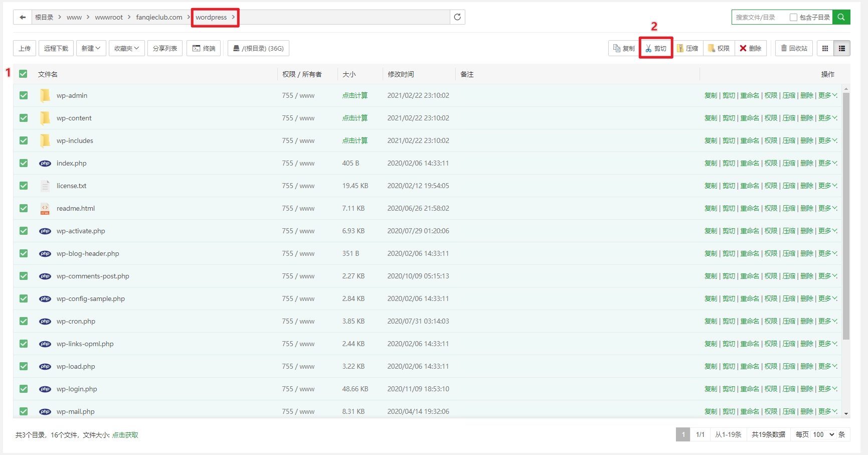Open the 回收站 recycle bin
Screen dimensions: 868x455
click(x=794, y=48)
